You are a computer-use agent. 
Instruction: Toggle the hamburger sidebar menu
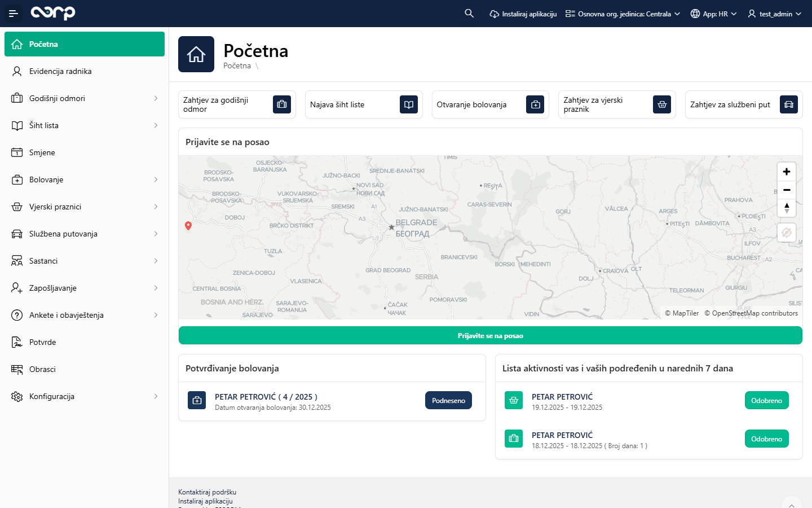pos(14,14)
